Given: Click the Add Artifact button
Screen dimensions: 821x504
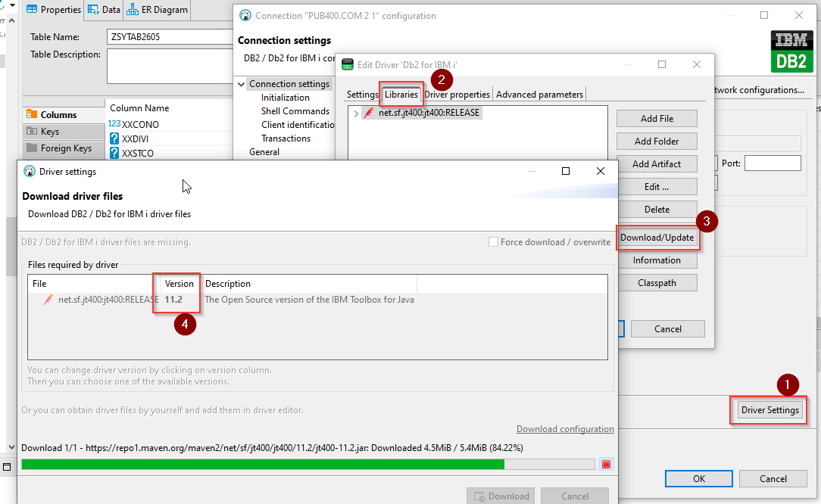Looking at the screenshot, I should click(656, 163).
